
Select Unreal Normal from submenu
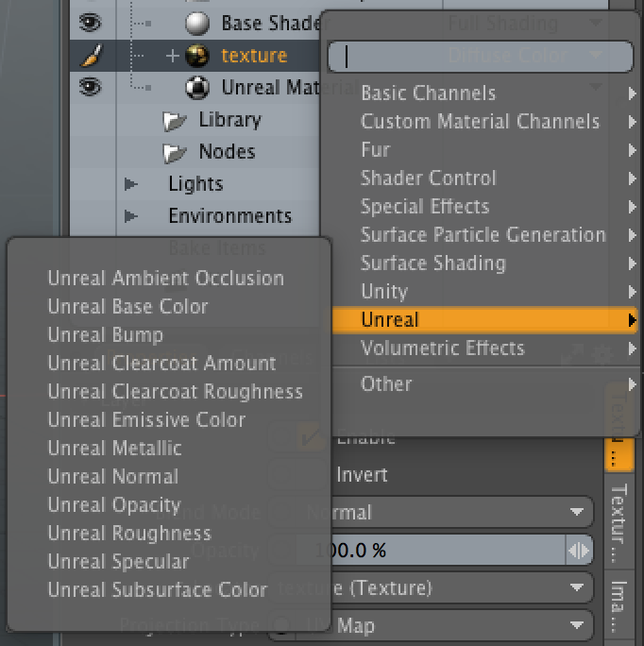point(112,476)
